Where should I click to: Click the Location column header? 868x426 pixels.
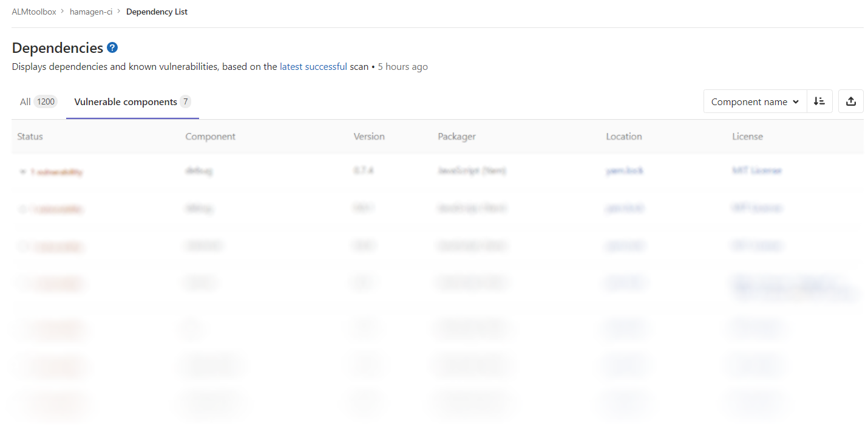623,136
